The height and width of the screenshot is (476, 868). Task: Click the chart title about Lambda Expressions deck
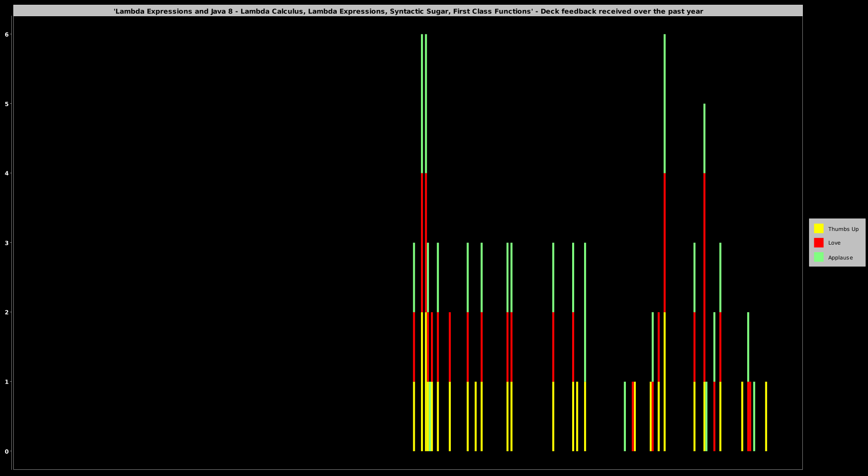click(408, 11)
